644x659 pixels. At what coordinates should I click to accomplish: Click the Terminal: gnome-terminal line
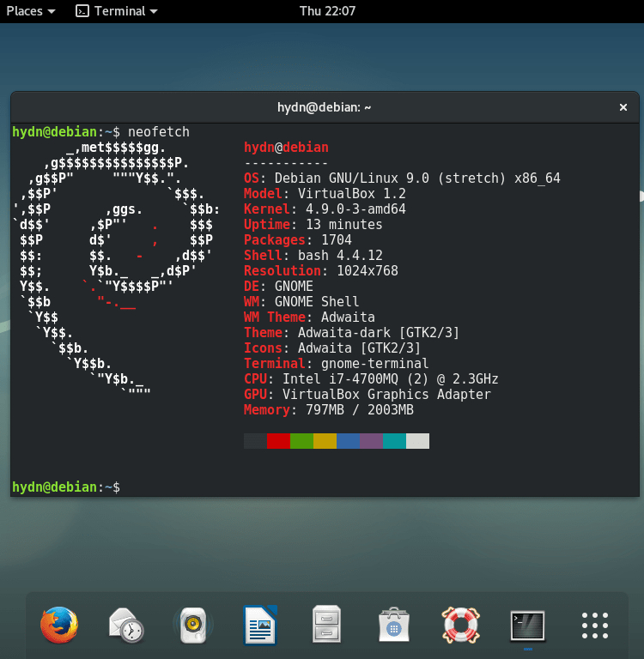tap(336, 364)
